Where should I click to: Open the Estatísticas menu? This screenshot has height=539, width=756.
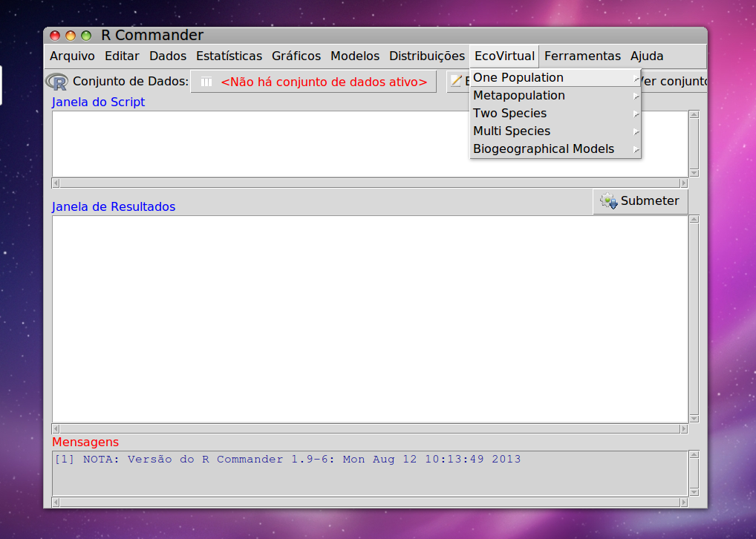click(229, 56)
